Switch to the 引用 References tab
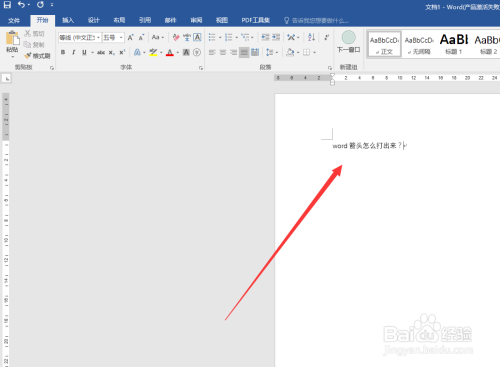Viewport: 500px width, 367px height. coord(145,20)
